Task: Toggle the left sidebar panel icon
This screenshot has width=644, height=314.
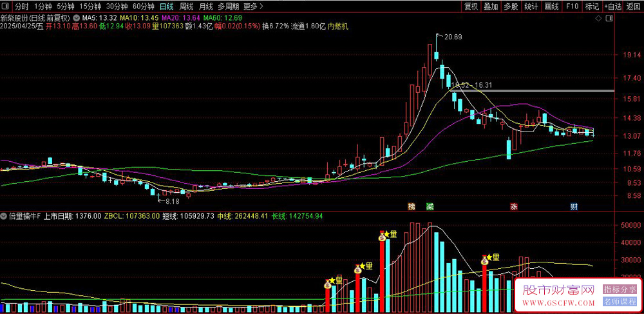Action: 6,6
